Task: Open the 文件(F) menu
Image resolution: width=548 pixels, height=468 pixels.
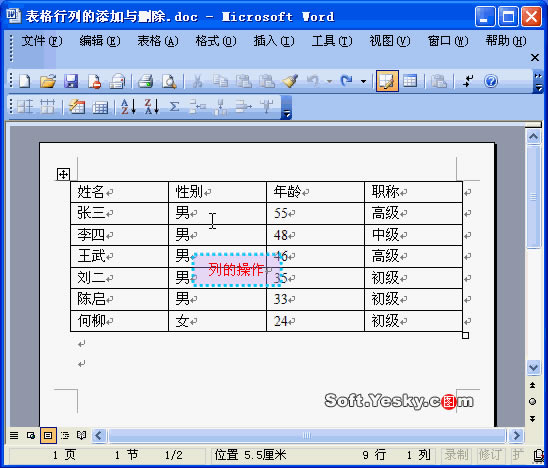Action: [42, 41]
